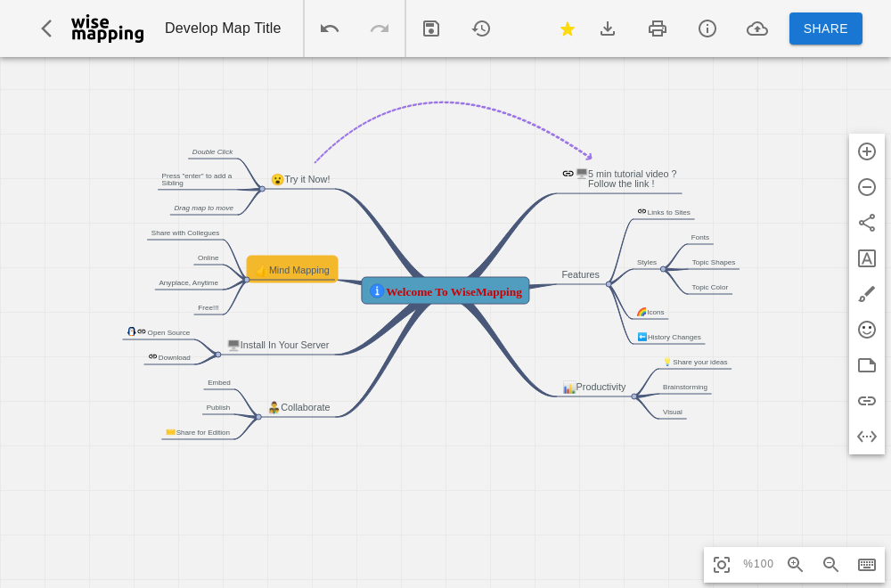Image resolution: width=891 pixels, height=588 pixels.
Task: Redo the last undone action
Action: (380, 29)
